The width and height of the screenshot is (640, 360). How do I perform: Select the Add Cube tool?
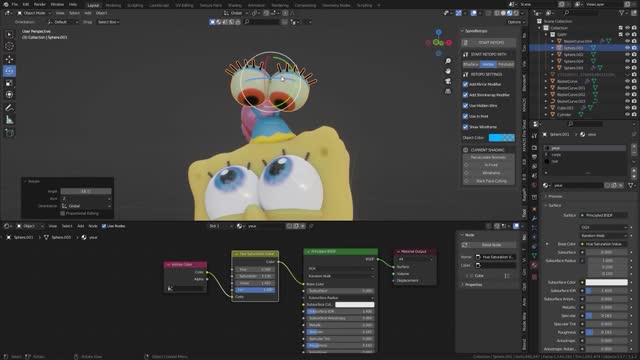point(9,133)
